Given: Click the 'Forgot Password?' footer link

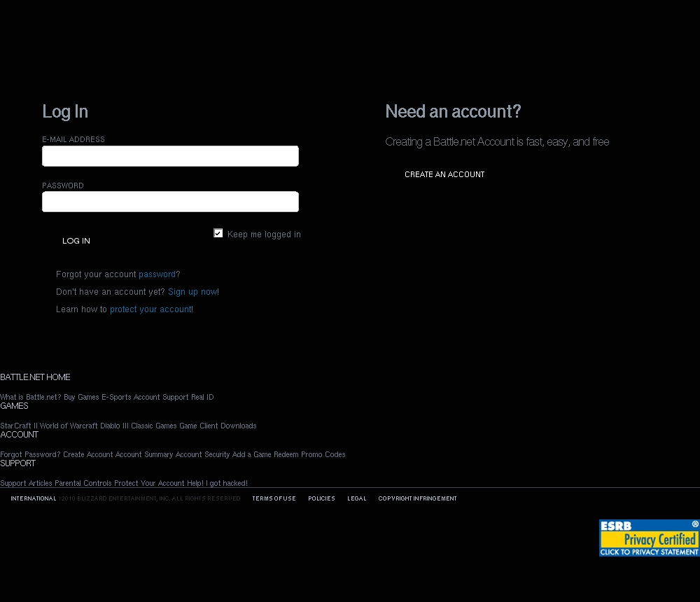Looking at the screenshot, I should [x=30, y=454].
